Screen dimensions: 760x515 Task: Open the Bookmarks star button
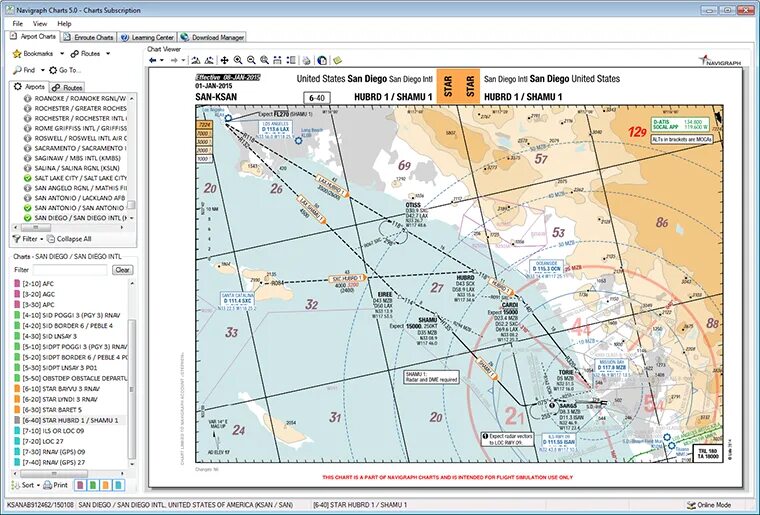[32, 53]
